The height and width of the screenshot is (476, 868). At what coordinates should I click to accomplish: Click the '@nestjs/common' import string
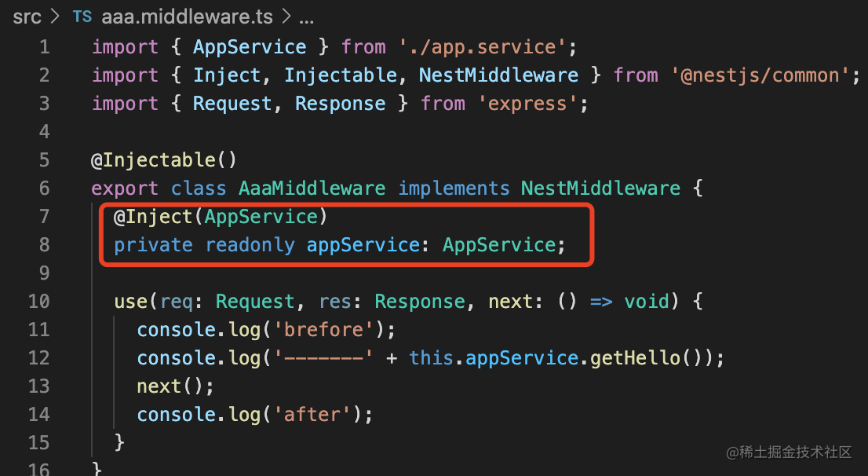pyautogui.click(x=760, y=75)
